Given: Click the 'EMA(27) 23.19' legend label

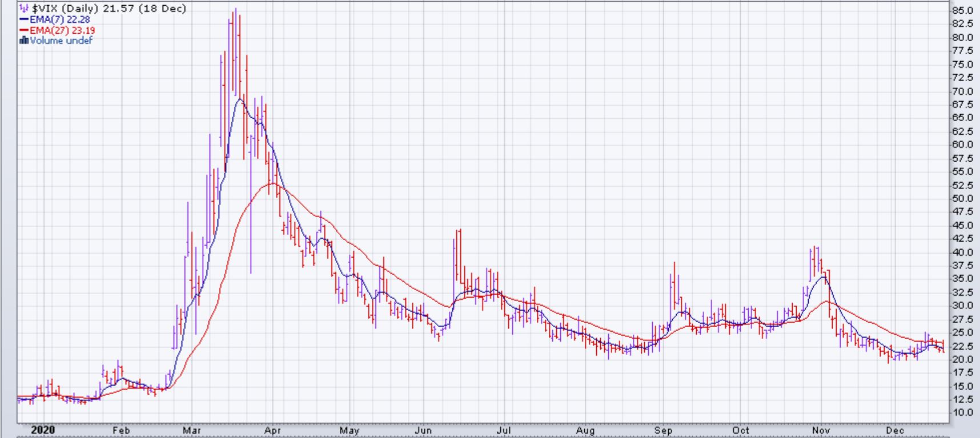Looking at the screenshot, I should point(62,30).
